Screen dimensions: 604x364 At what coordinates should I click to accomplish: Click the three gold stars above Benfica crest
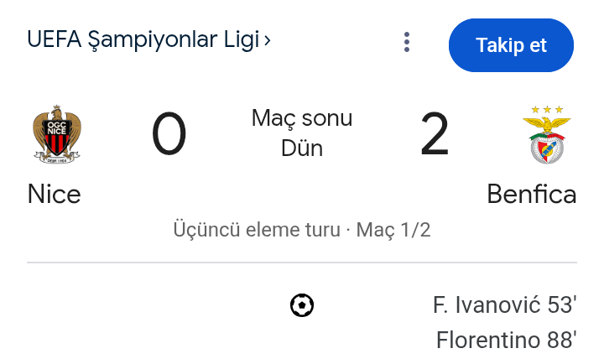point(547,110)
